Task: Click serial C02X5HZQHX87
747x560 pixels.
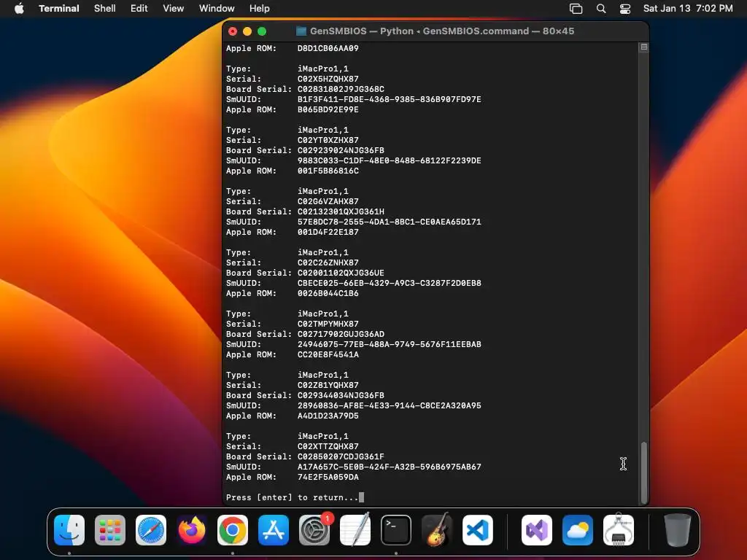Action: [x=328, y=79]
